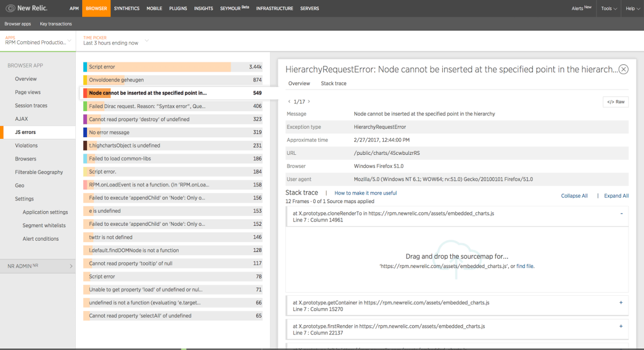Select 'twttr is not defined' error row
This screenshot has height=350, width=644.
point(174,237)
